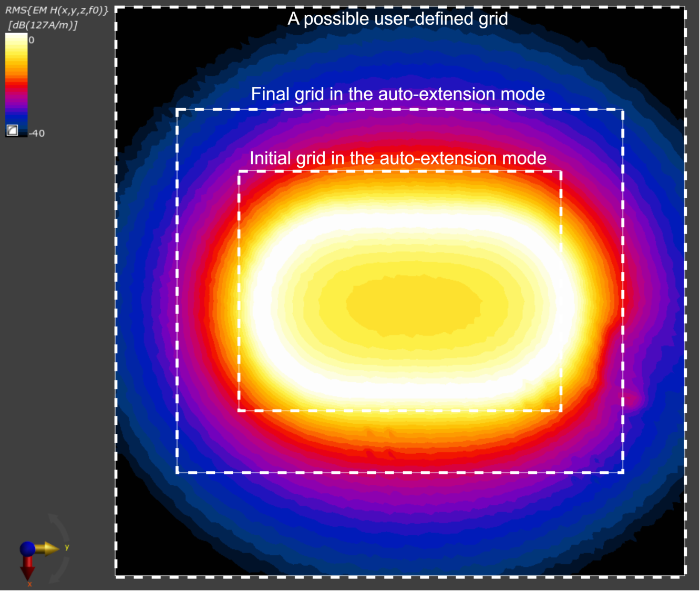Viewport: 700px width, 591px height.
Task: Click the yellow y label on the axis triad
Action: point(67,547)
